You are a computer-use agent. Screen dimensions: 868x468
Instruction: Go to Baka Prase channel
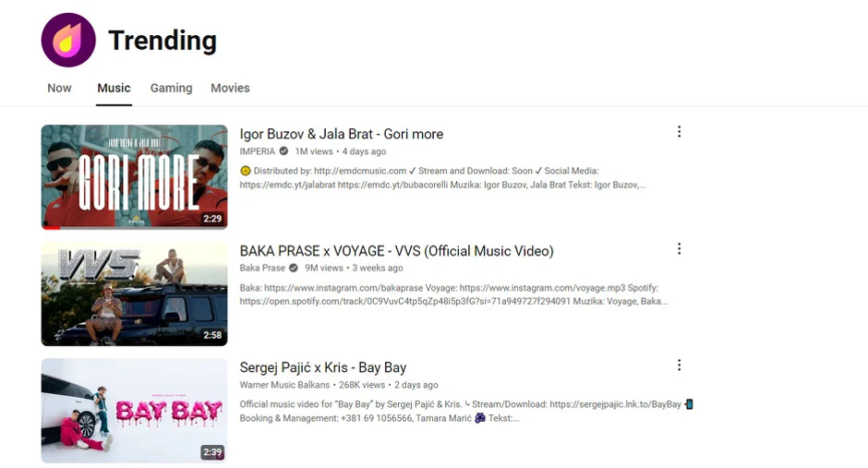coord(262,269)
